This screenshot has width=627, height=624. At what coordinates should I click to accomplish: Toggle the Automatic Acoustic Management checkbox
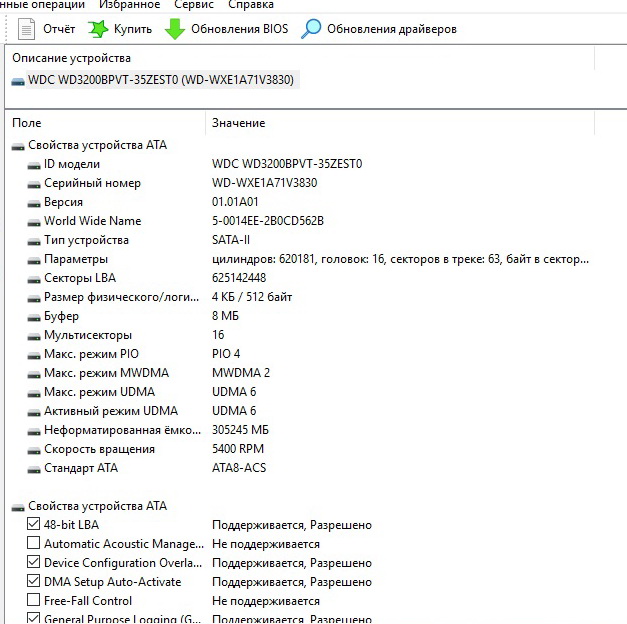coord(35,544)
